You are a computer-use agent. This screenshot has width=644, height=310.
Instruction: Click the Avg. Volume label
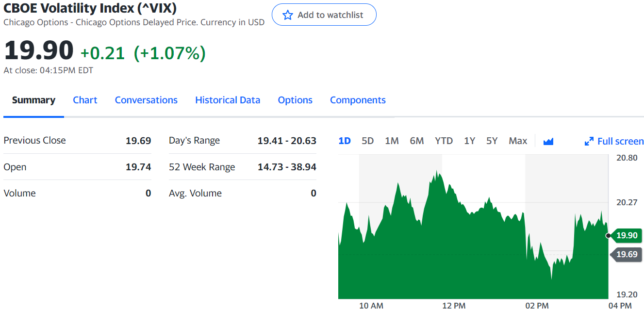(x=195, y=193)
